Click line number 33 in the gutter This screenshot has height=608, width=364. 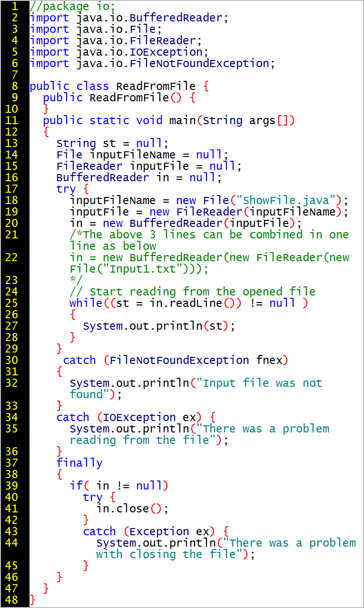[11, 406]
